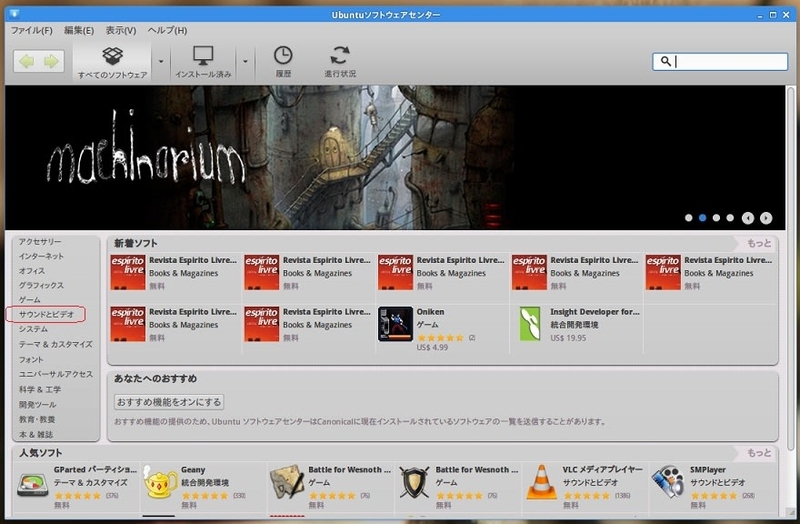This screenshot has width=800, height=524.
Task: Open the ヘルプ(H) menu
Action: pos(167,31)
